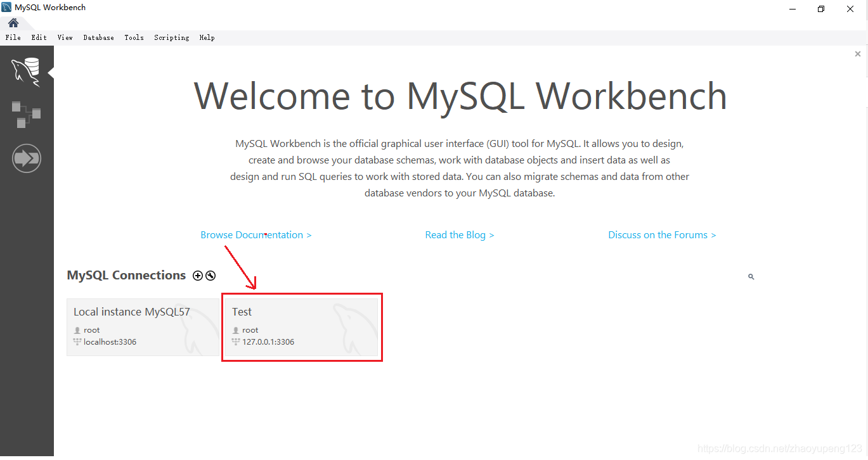
Task: Open the View menu
Action: 65,37
